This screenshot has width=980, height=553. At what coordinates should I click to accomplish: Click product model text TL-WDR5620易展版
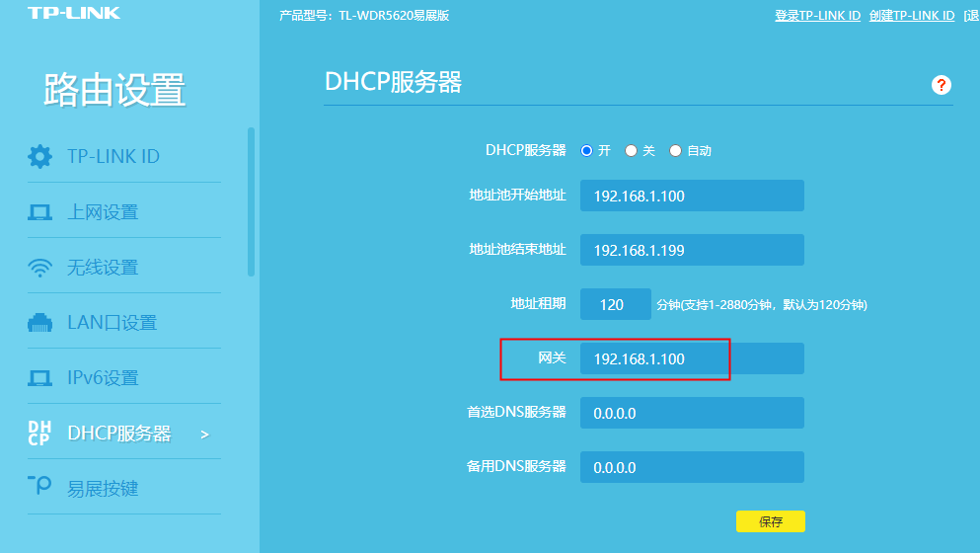coord(395,16)
